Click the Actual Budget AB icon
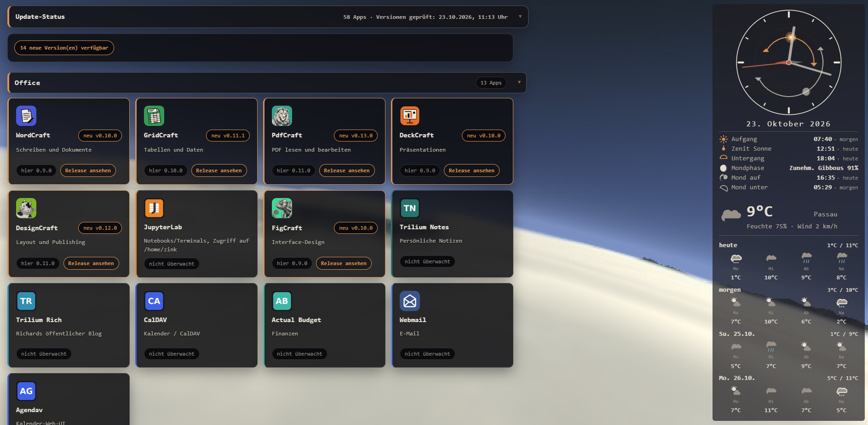 [282, 301]
